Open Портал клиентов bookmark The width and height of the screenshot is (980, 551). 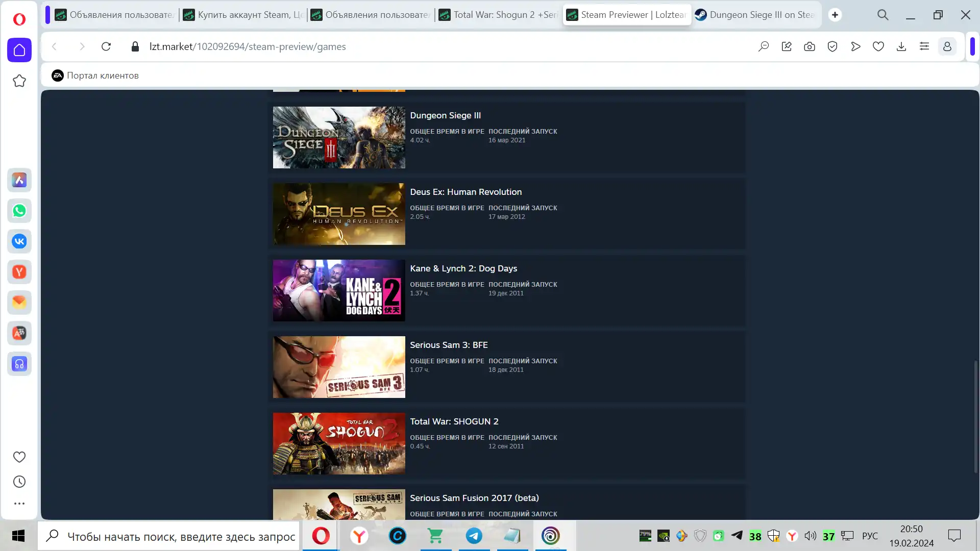pyautogui.click(x=95, y=76)
